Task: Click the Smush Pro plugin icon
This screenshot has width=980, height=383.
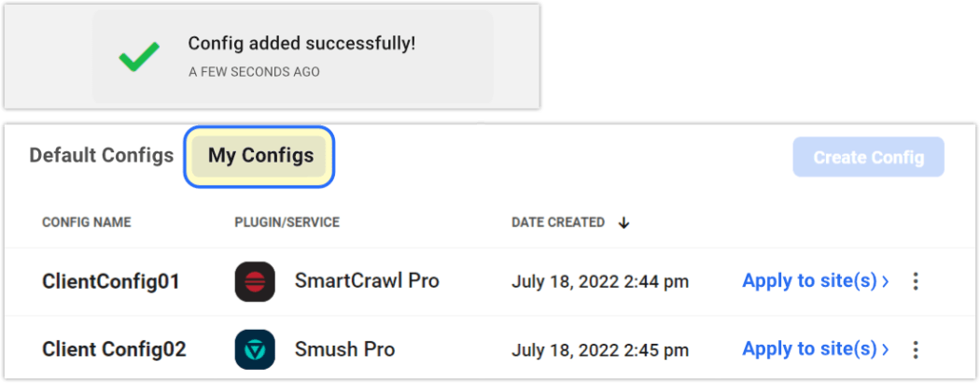Action: [x=255, y=349]
